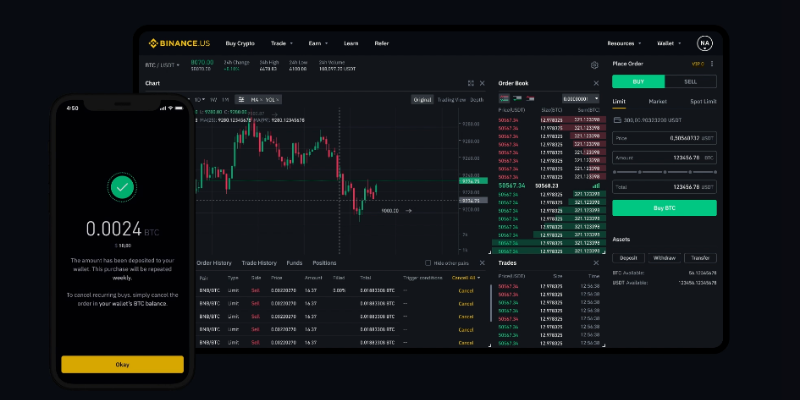
Task: Open the chart indicators settings icon
Action: 242,99
